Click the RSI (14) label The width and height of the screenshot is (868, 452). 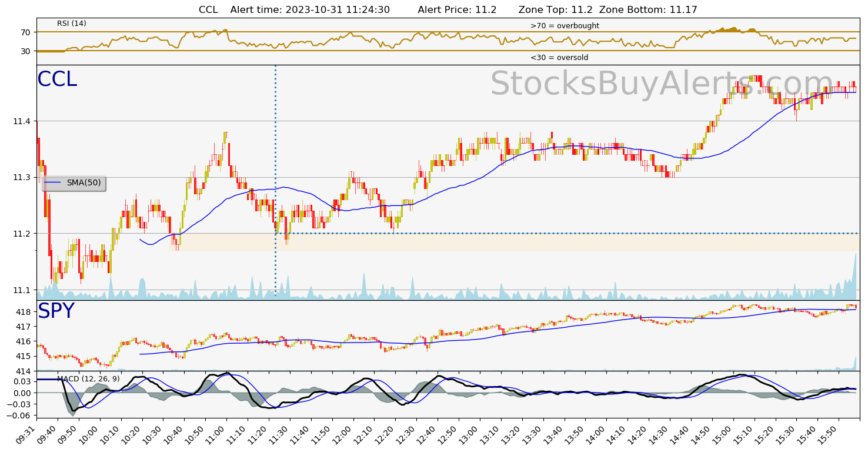tap(72, 24)
